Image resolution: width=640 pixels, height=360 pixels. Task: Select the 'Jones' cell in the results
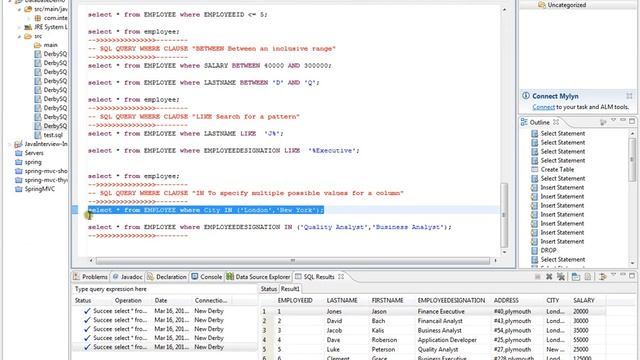[x=334, y=311]
